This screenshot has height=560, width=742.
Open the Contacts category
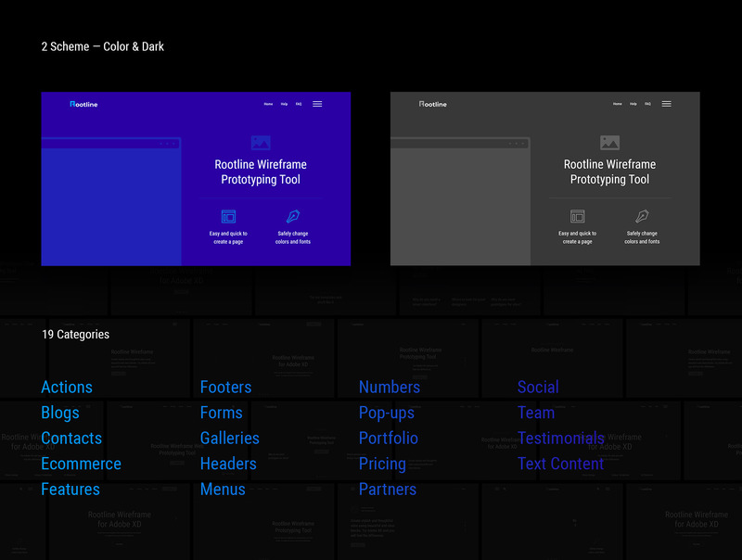(71, 439)
